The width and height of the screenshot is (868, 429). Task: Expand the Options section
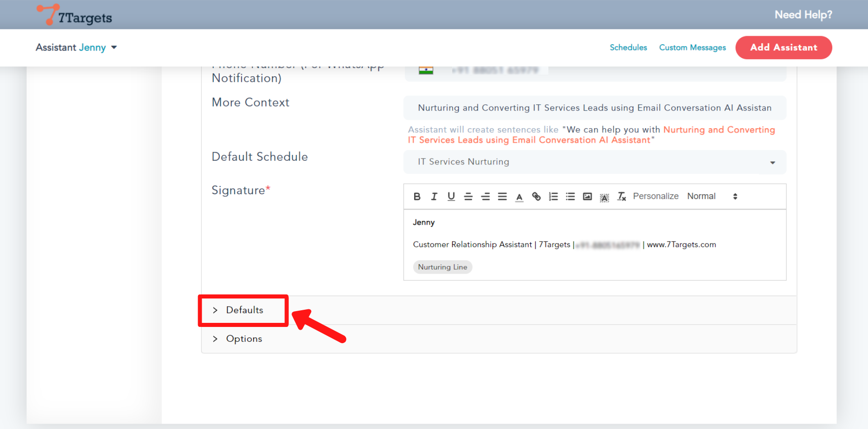coord(244,339)
